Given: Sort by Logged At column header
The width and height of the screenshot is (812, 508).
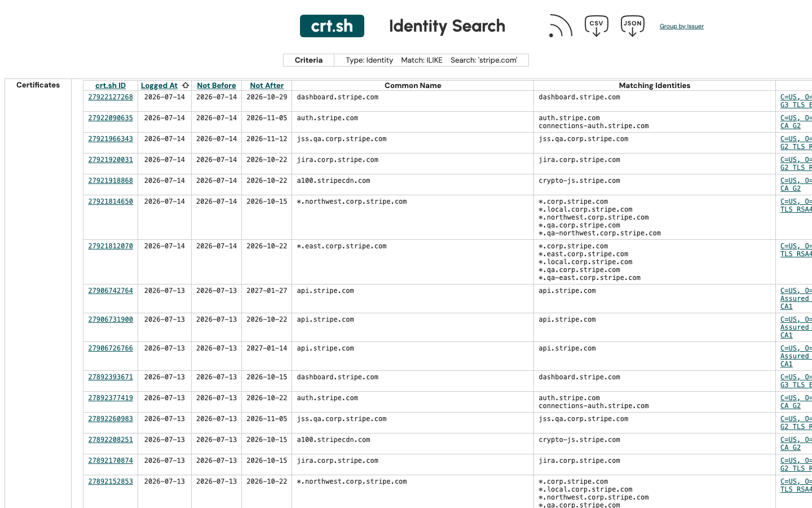Looking at the screenshot, I should coord(159,86).
